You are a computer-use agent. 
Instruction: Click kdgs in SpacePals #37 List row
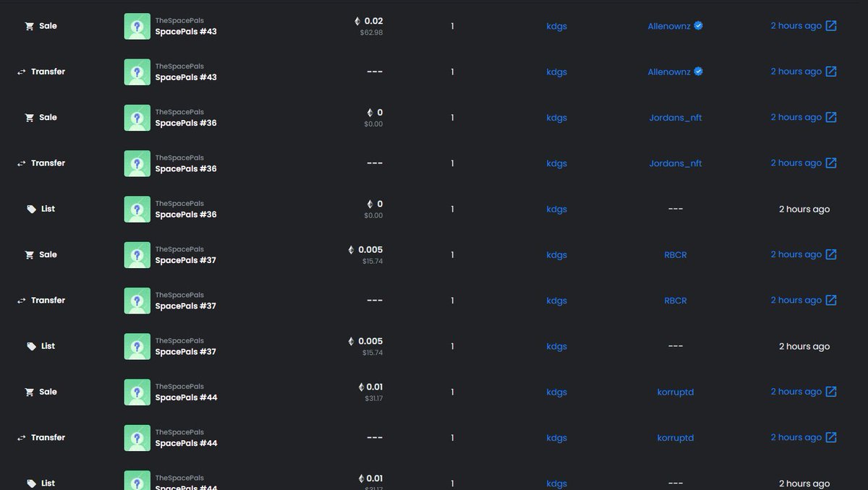point(556,346)
